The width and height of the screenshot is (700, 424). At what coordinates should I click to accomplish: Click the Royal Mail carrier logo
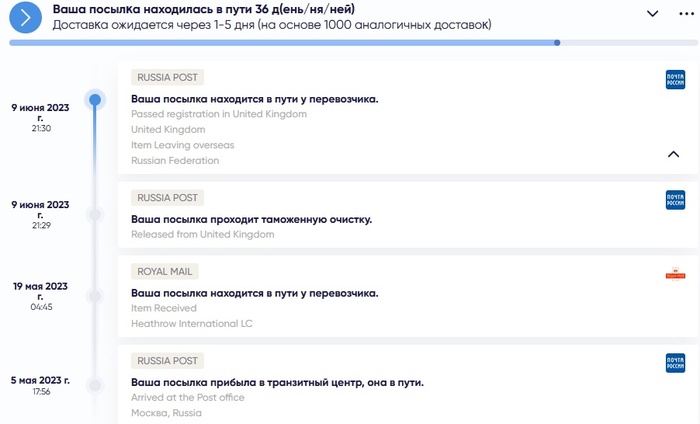tap(675, 274)
